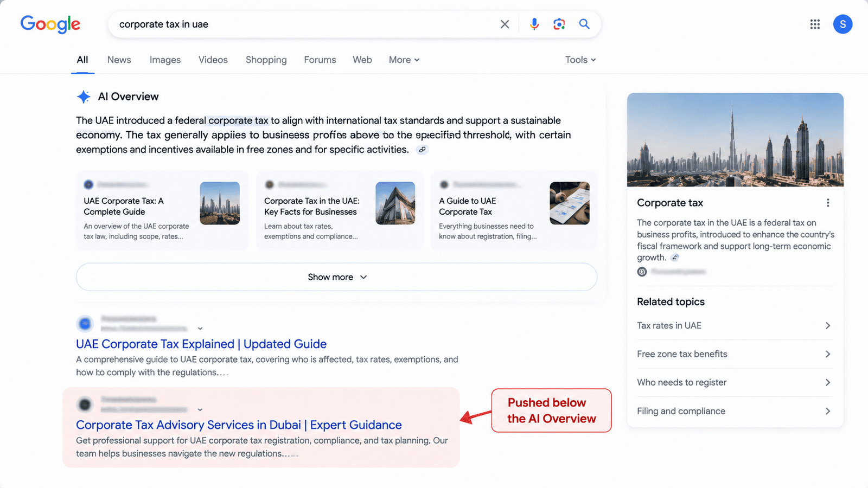
Task: Click Dubai skyline thumbnail on Complete Guide card
Action: point(220,203)
